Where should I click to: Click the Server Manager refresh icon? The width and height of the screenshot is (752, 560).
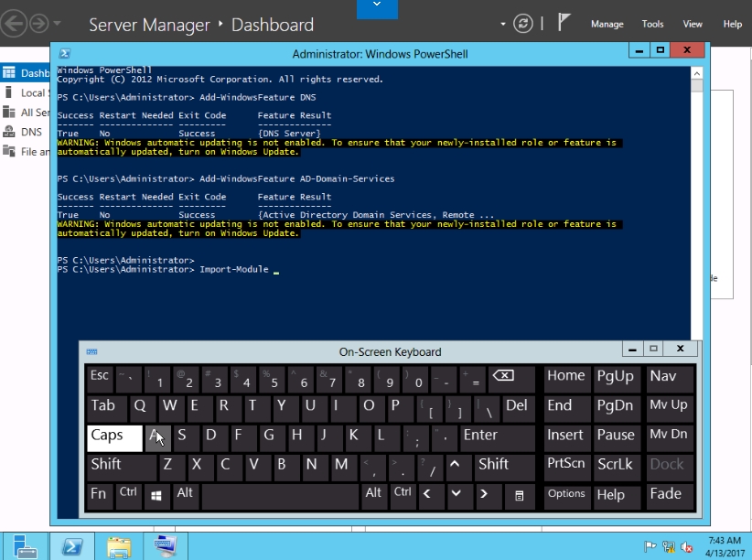click(x=523, y=24)
